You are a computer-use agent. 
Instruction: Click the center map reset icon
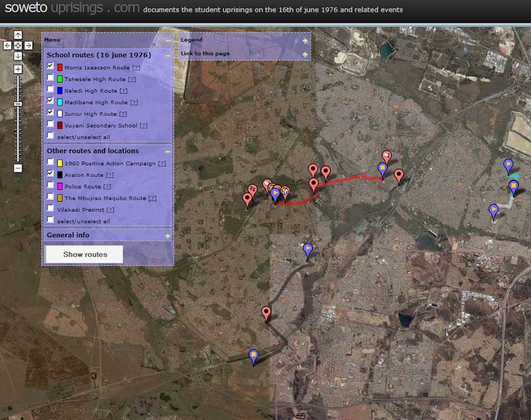pyautogui.click(x=18, y=46)
